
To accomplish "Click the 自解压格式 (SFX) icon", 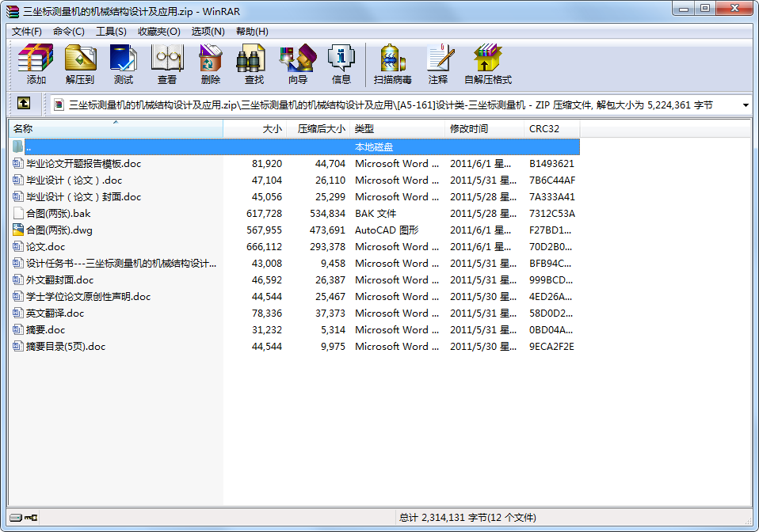I will [487, 64].
